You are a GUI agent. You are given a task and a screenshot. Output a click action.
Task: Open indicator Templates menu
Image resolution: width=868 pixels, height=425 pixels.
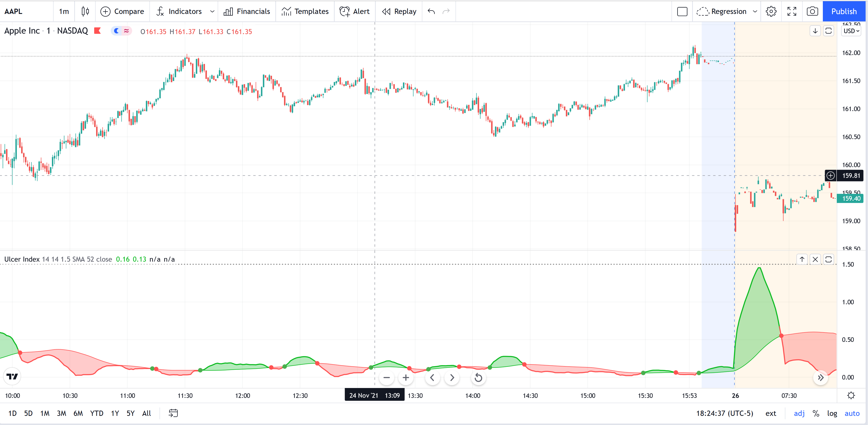tap(305, 12)
